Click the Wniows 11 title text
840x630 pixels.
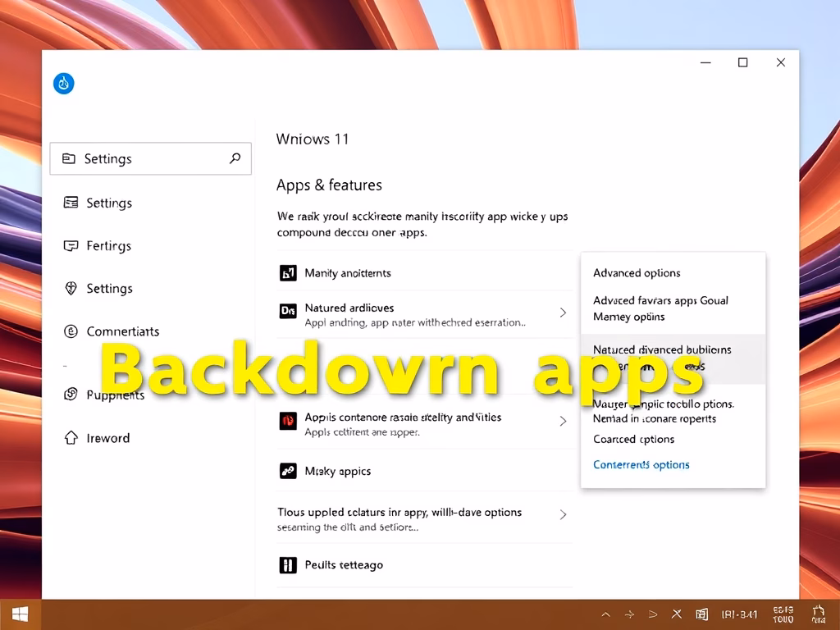pyautogui.click(x=313, y=139)
